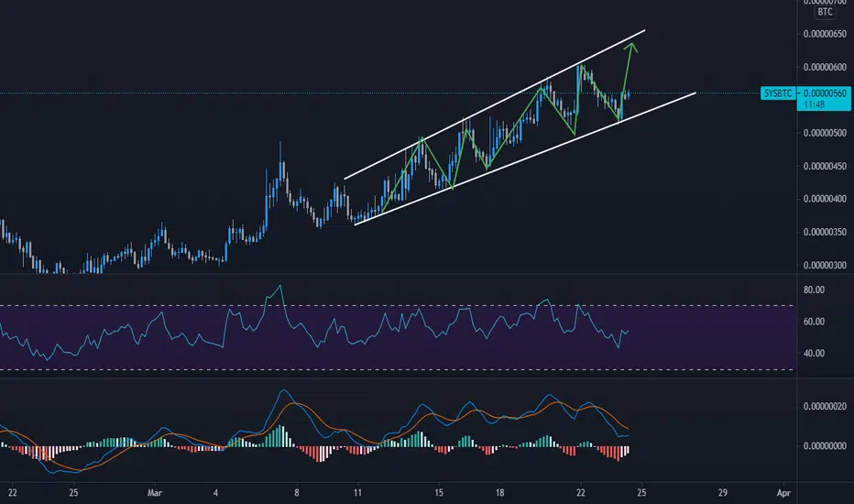Select the 0.00000500 price axis label

coord(825,133)
